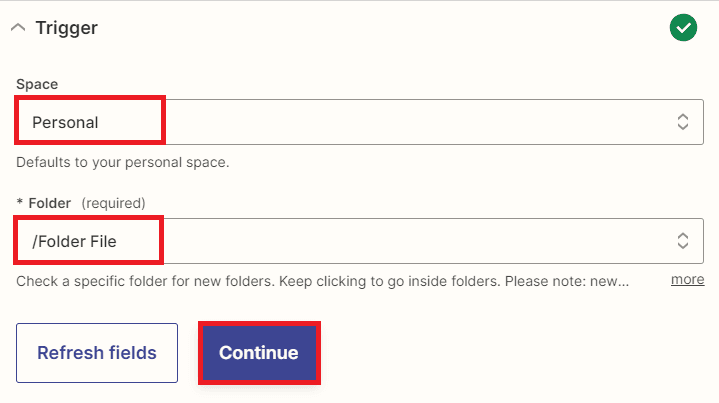Click the "more" link
The height and width of the screenshot is (403, 719).
pyautogui.click(x=687, y=279)
